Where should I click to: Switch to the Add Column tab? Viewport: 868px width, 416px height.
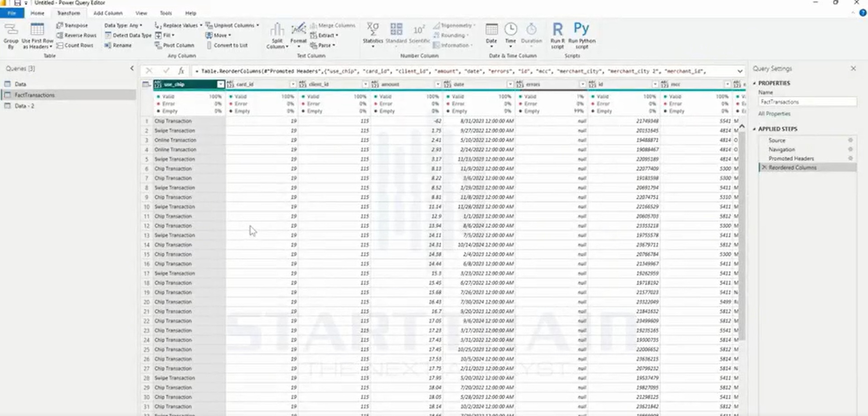pos(108,13)
